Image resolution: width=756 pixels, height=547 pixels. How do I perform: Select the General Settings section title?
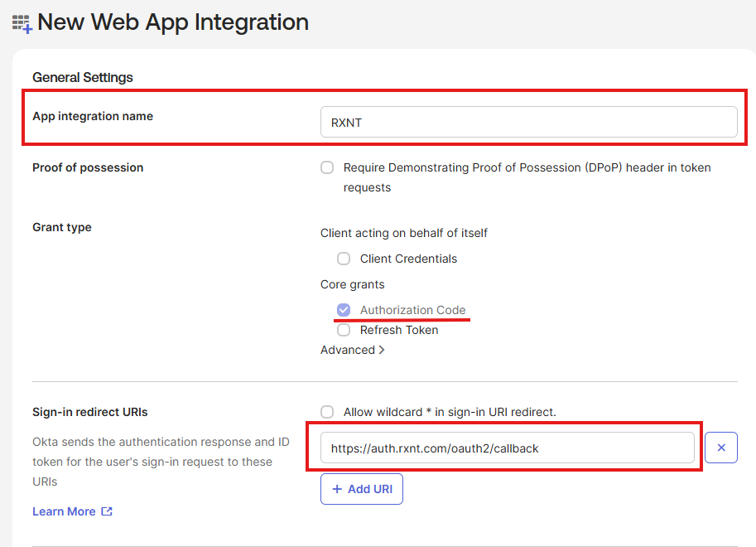point(83,77)
